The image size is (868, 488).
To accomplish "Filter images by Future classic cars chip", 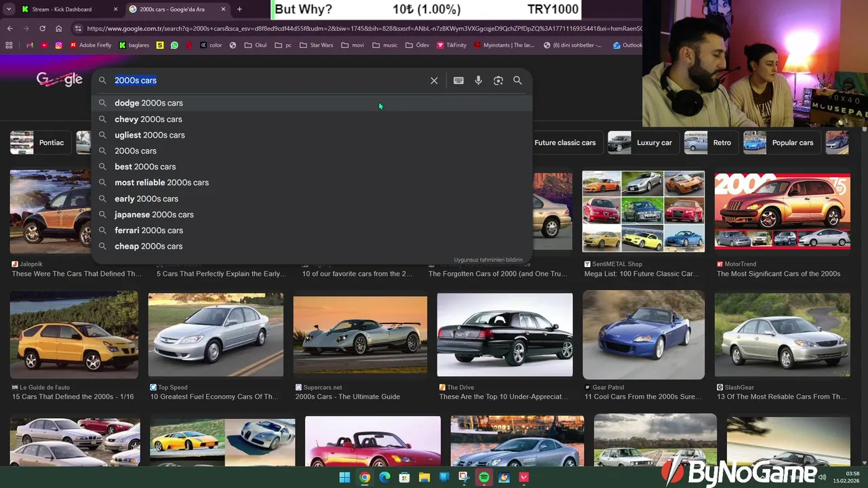I will (565, 143).
